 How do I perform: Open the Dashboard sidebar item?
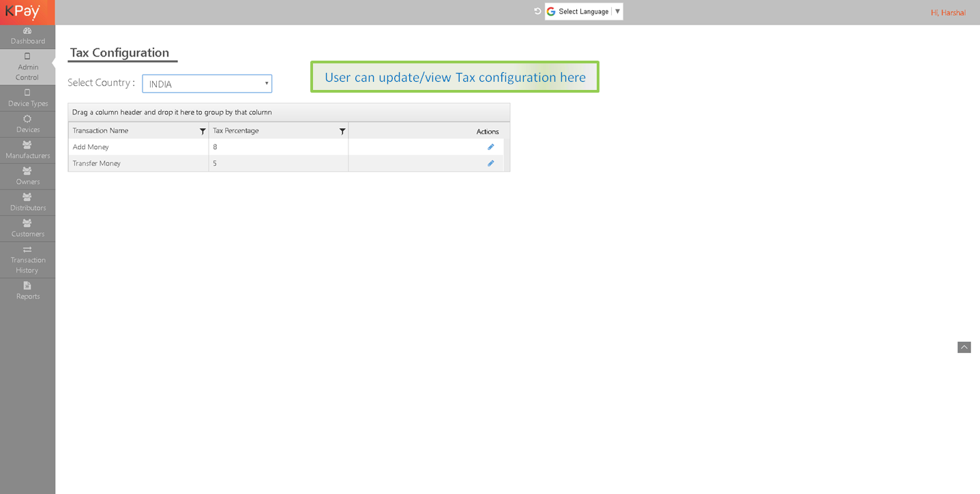27,36
